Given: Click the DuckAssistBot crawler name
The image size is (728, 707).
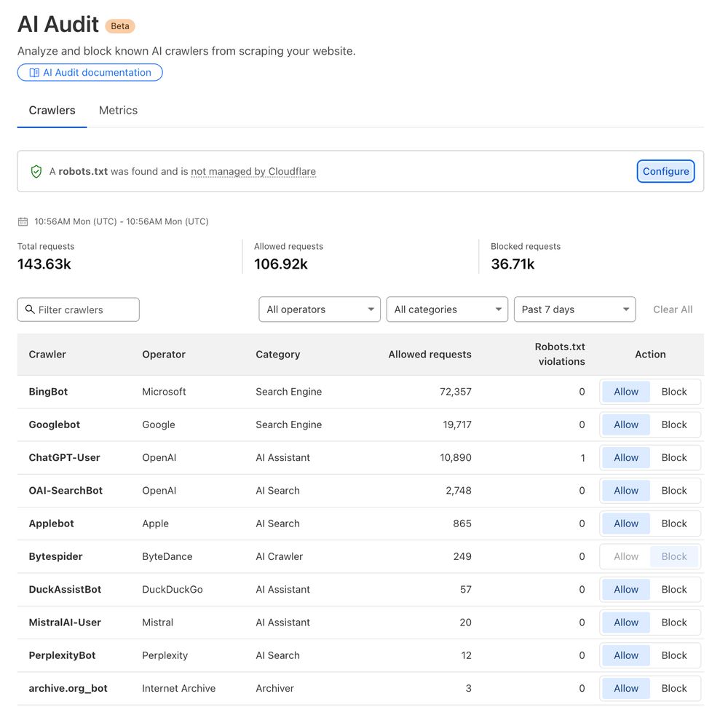Looking at the screenshot, I should [x=65, y=590].
